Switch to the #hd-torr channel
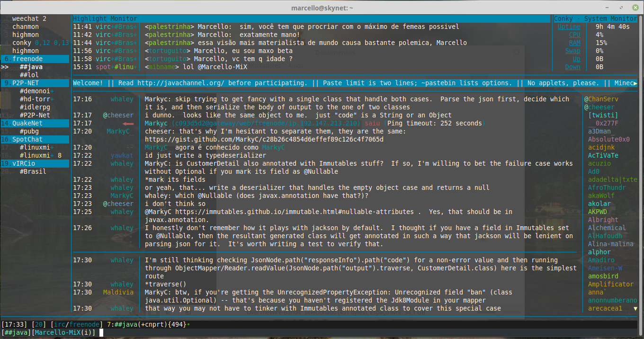The height and width of the screenshot is (339, 644). tap(37, 99)
